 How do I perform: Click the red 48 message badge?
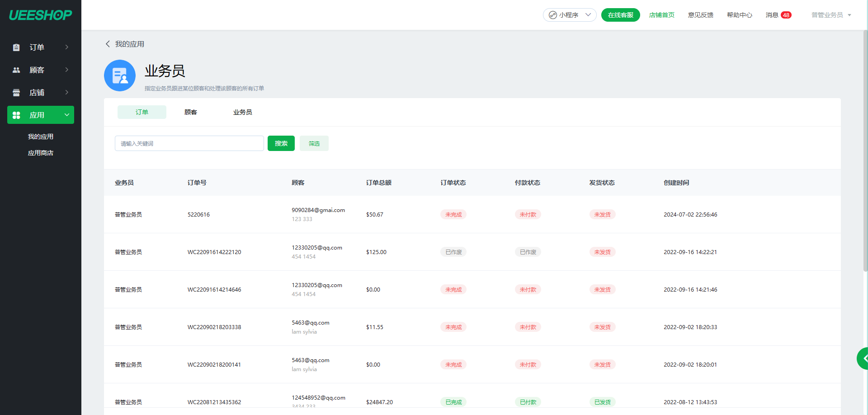click(x=786, y=15)
